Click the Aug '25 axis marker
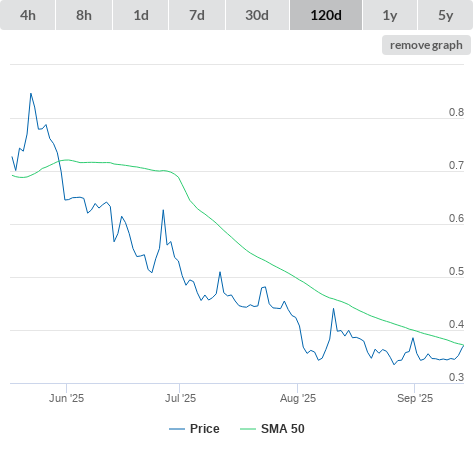474x455 pixels. [298, 398]
